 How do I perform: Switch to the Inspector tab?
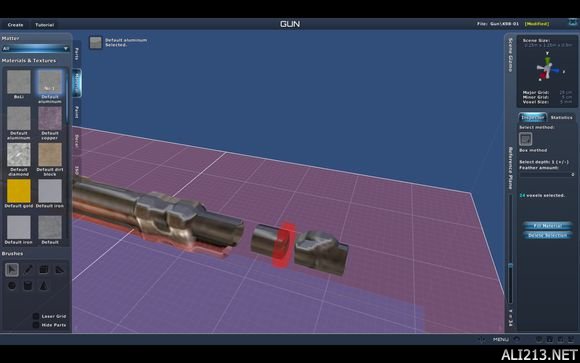(x=533, y=117)
